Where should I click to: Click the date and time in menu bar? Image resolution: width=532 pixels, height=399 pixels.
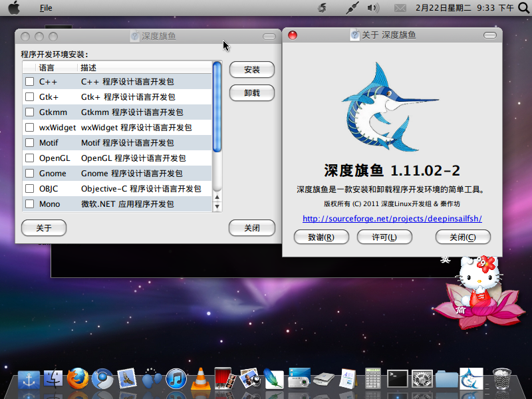pyautogui.click(x=464, y=8)
